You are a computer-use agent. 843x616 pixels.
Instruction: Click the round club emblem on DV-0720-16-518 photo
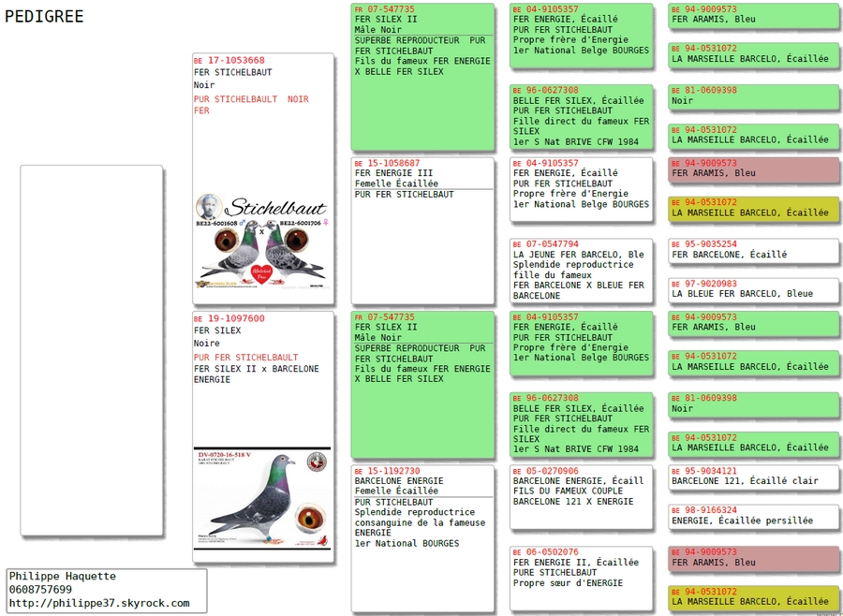pos(317,462)
